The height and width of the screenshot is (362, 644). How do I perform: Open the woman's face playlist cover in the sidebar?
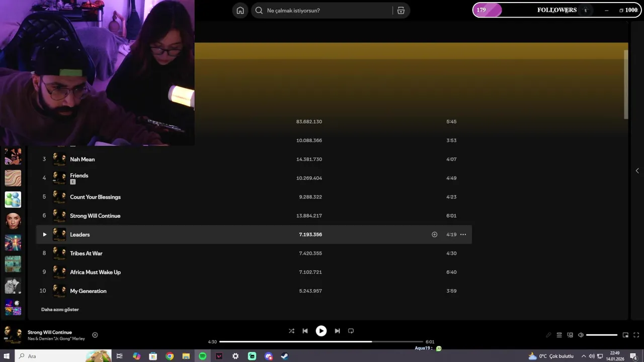(x=13, y=221)
